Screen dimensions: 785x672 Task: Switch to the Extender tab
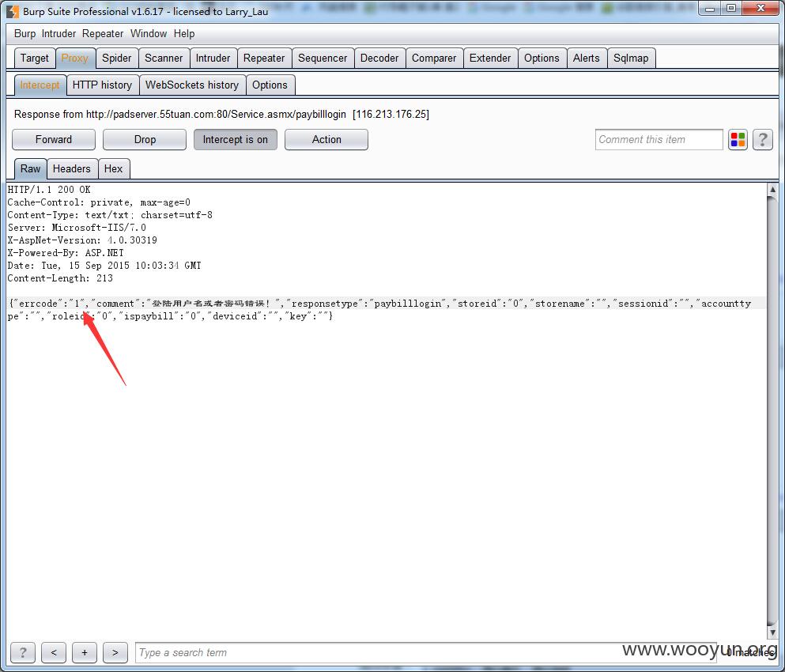[490, 58]
